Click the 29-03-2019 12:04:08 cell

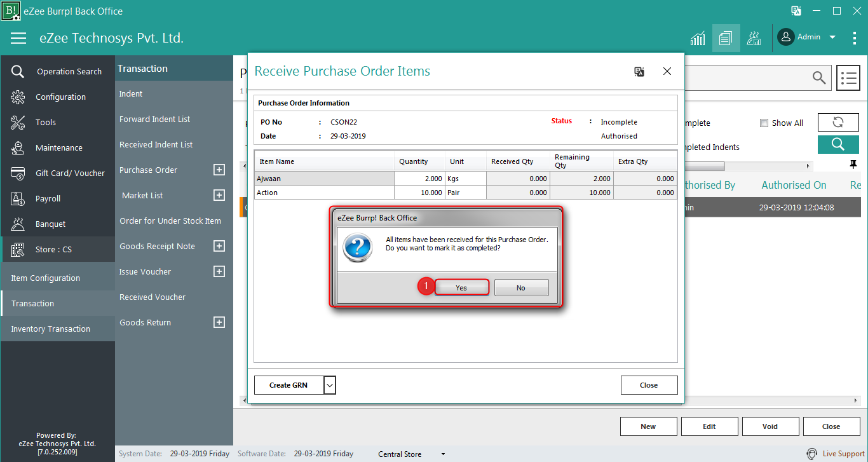coord(797,207)
